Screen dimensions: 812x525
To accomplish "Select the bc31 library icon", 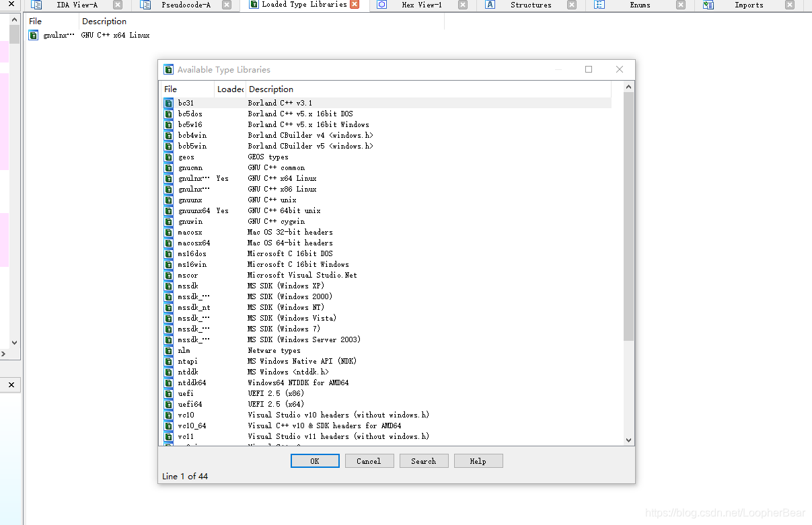I will click(169, 103).
